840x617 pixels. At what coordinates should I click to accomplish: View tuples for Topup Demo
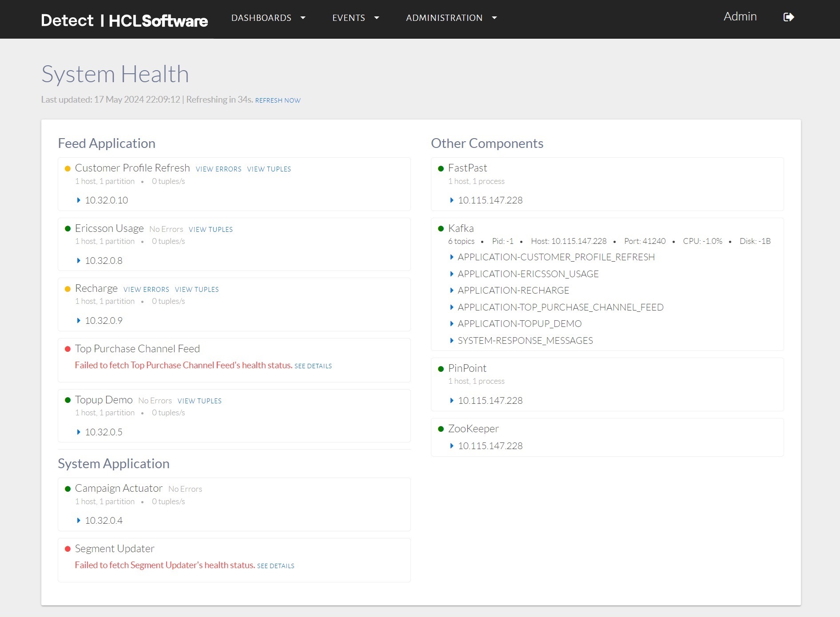199,401
